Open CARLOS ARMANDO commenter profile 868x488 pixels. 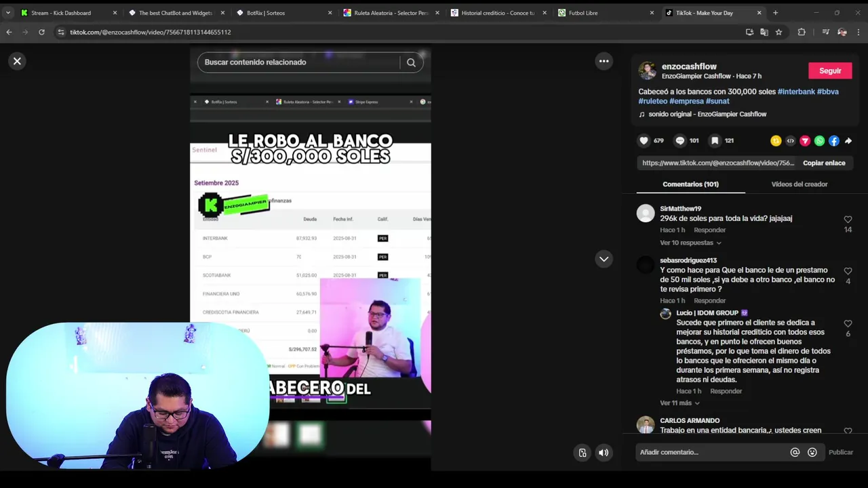690,420
